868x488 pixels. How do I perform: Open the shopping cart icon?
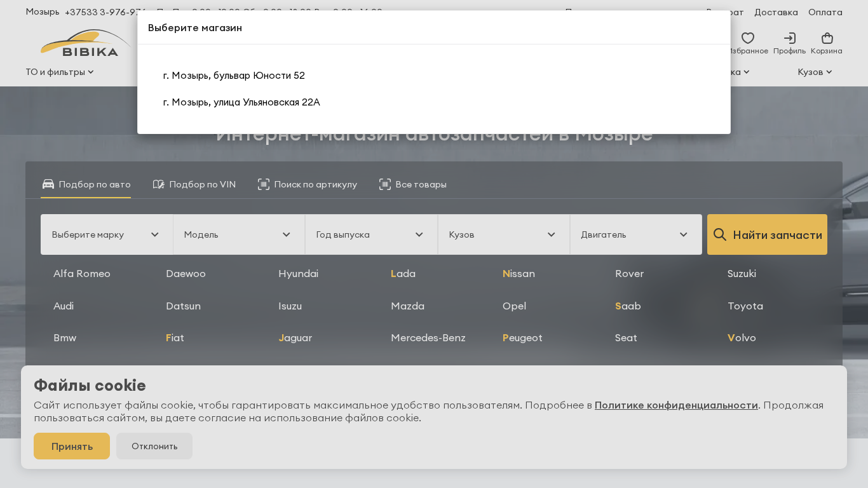tap(827, 39)
